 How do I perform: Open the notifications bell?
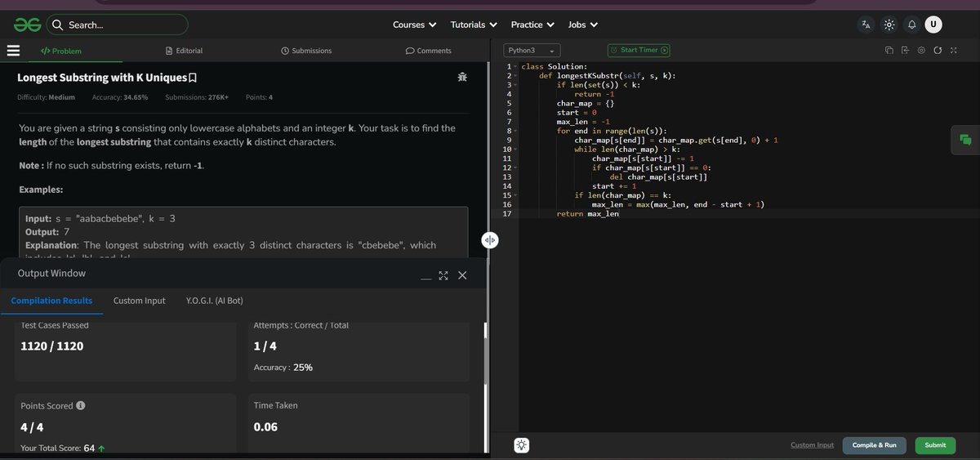(x=911, y=25)
